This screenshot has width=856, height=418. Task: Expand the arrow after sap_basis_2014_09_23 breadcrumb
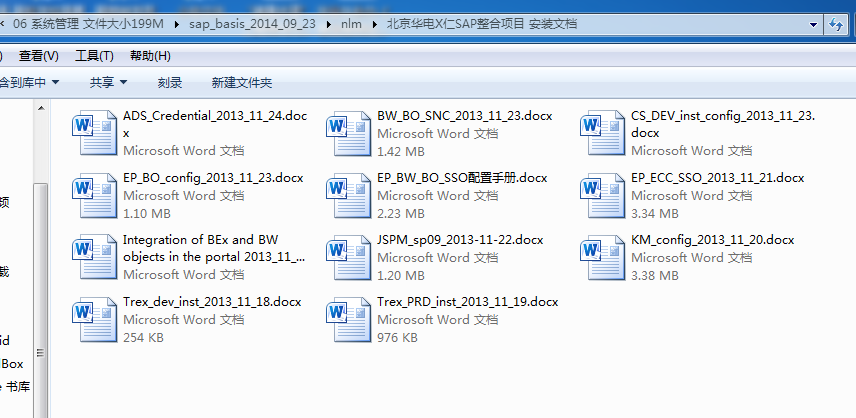328,24
